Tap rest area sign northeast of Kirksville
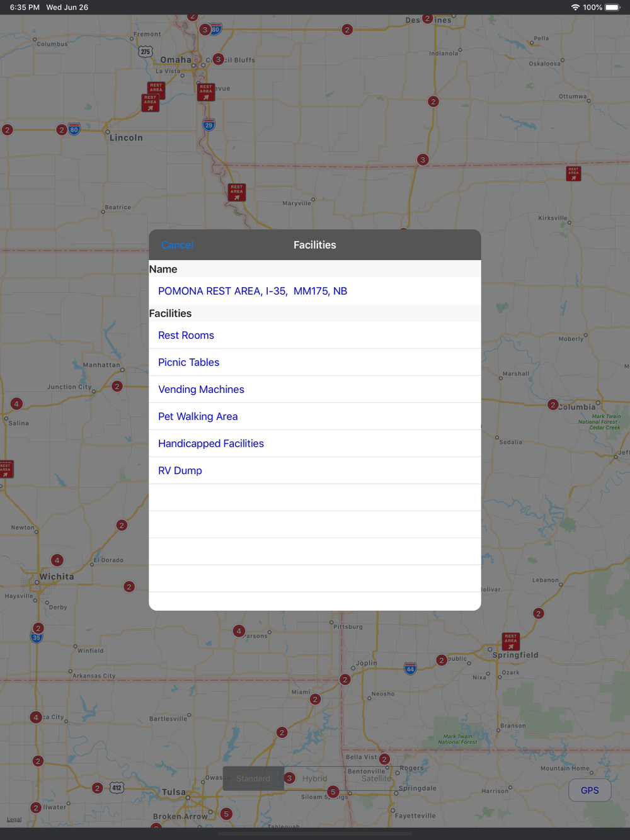630x840 pixels. click(x=573, y=173)
